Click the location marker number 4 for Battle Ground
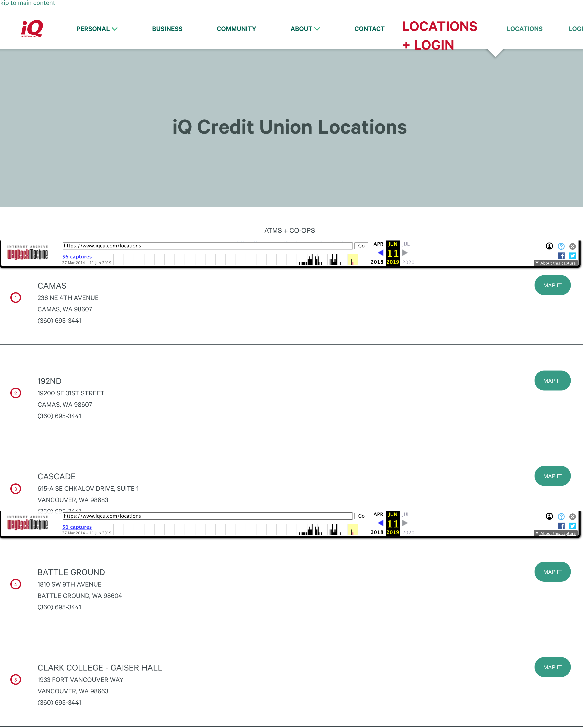Screen dimensions: 583x728 click(15, 584)
